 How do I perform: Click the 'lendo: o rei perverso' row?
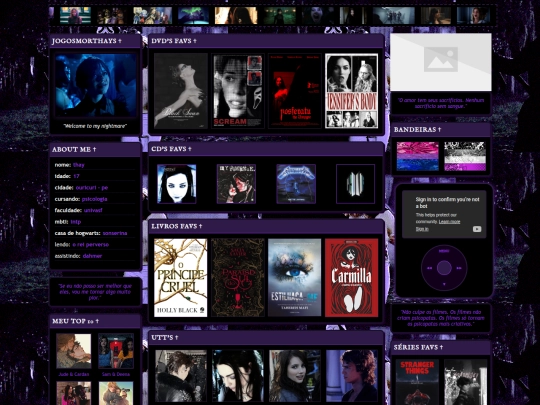tap(94, 245)
